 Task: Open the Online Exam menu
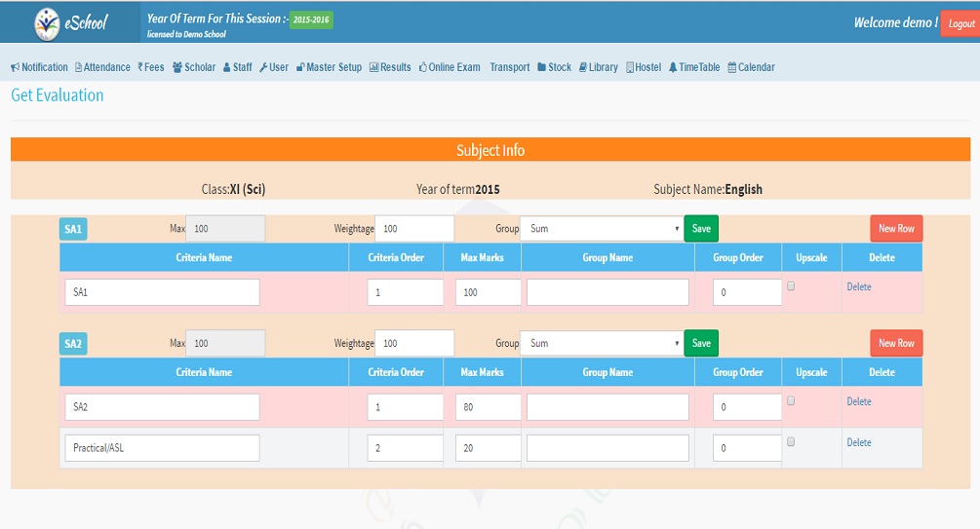click(x=450, y=67)
